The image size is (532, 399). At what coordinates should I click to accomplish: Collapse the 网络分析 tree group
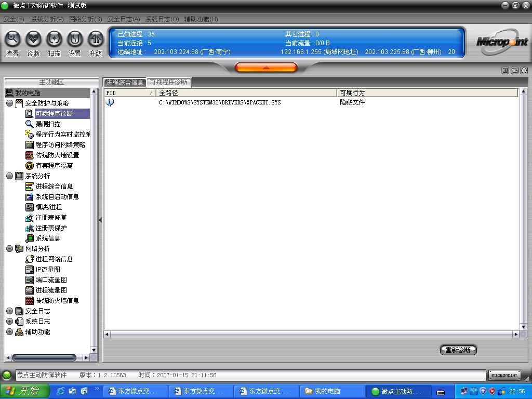coord(9,249)
